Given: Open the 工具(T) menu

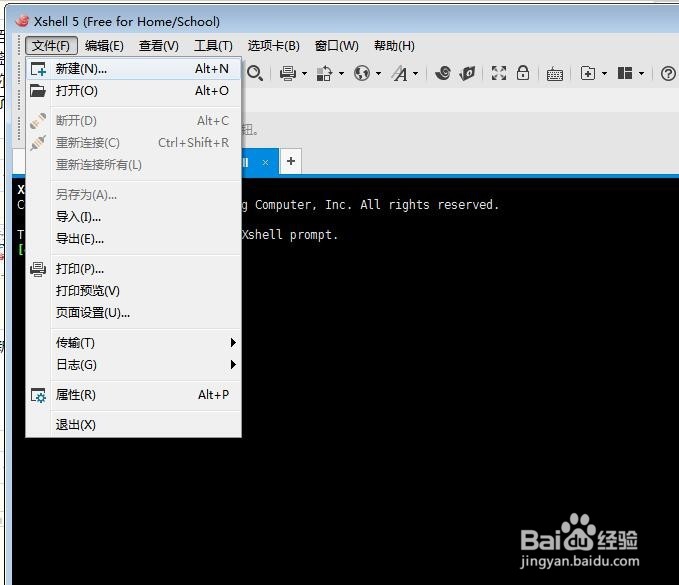Looking at the screenshot, I should [x=213, y=46].
